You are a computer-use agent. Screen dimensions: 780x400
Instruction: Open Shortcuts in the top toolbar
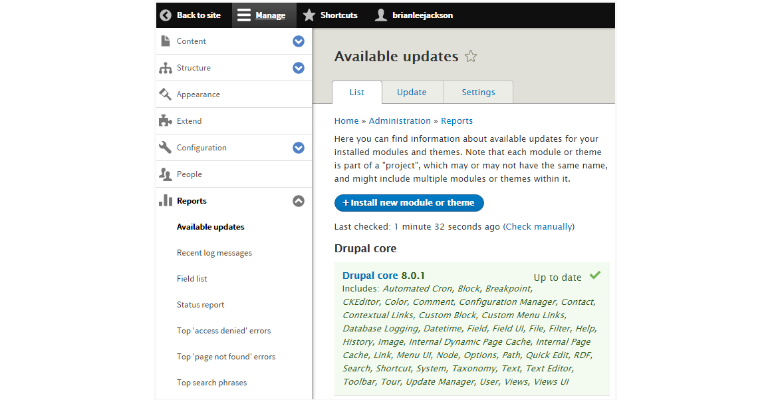330,15
